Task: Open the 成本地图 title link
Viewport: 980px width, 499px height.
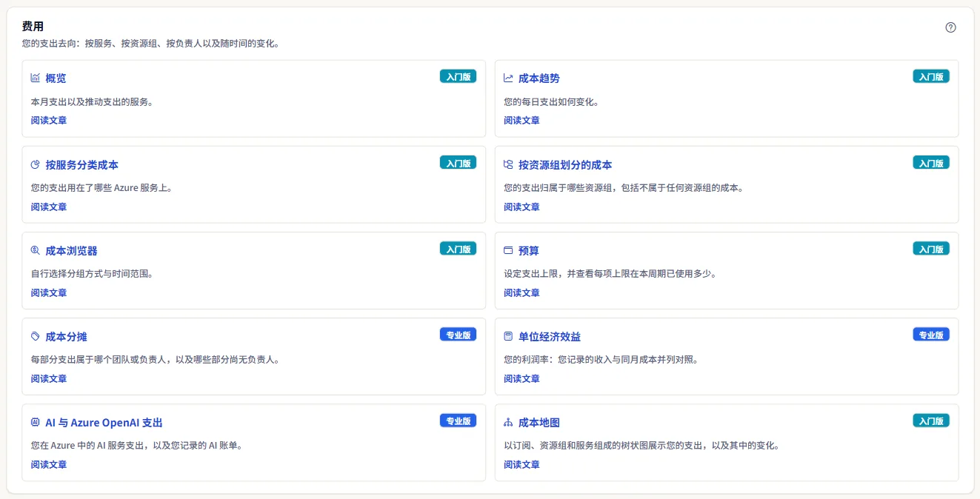Action: tap(539, 423)
